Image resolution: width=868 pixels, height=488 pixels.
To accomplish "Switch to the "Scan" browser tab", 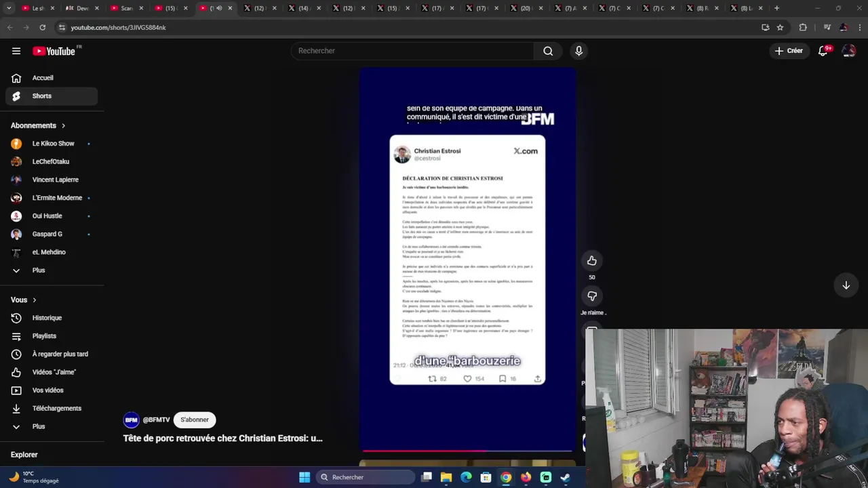I will click(x=127, y=8).
